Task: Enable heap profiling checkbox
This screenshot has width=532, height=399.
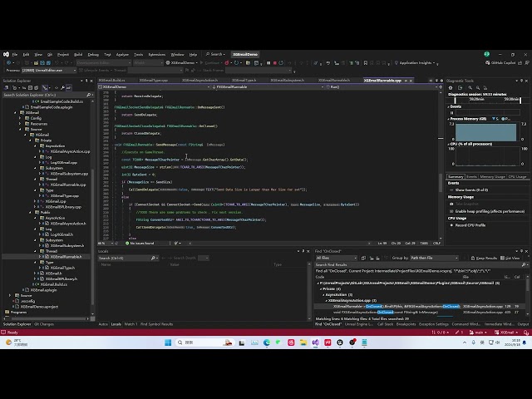Action: (x=451, y=211)
